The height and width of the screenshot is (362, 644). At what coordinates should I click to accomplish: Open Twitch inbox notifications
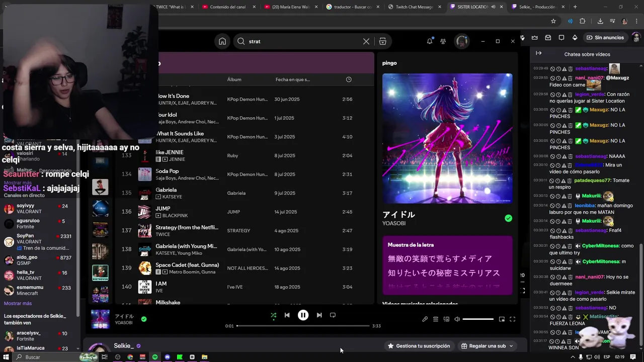click(548, 38)
